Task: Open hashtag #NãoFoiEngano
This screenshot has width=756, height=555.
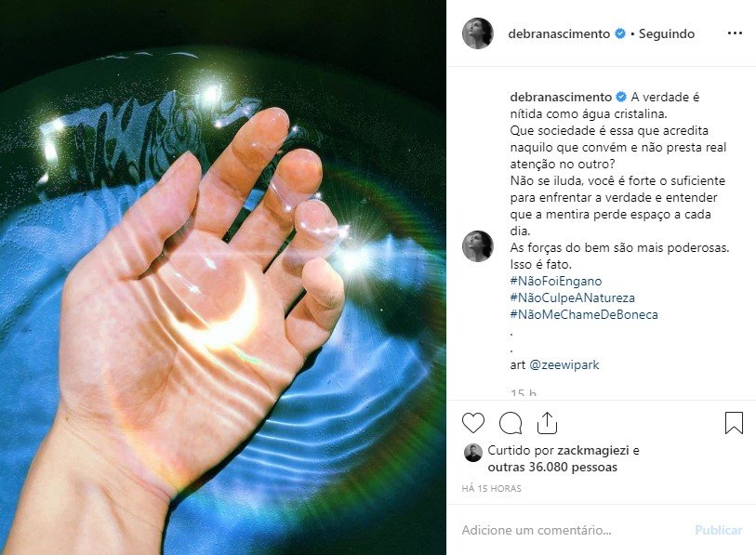Action: click(x=556, y=281)
